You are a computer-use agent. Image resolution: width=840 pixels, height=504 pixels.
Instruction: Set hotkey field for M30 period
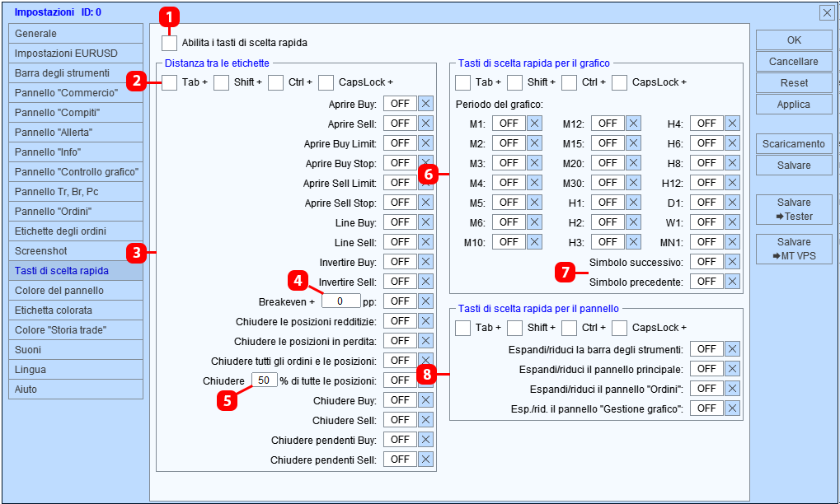[608, 183]
